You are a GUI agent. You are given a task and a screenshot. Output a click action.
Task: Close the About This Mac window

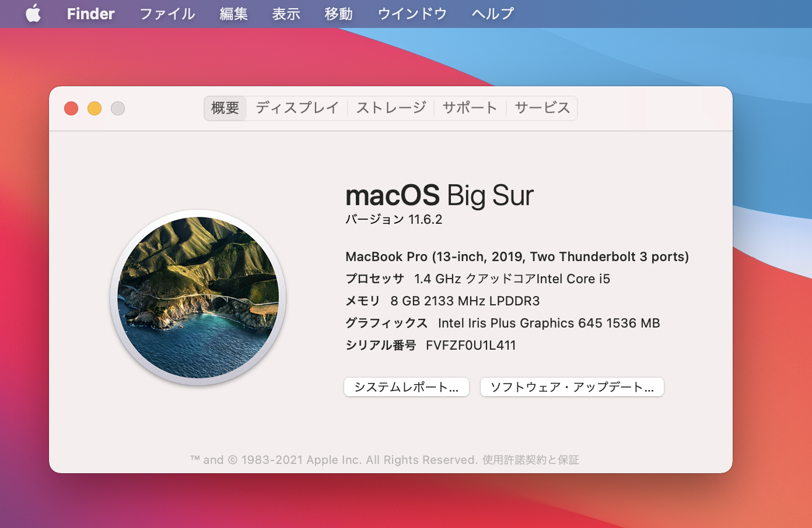[71, 108]
